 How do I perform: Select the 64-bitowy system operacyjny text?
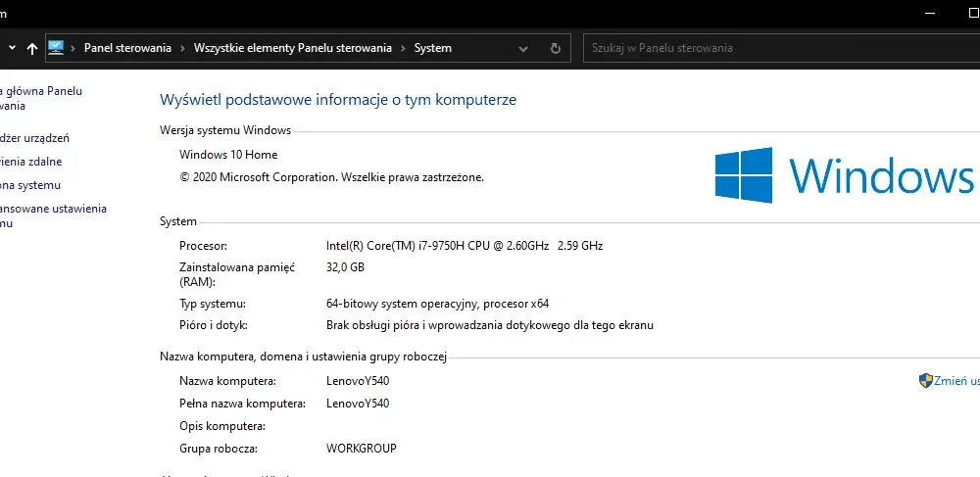[437, 304]
